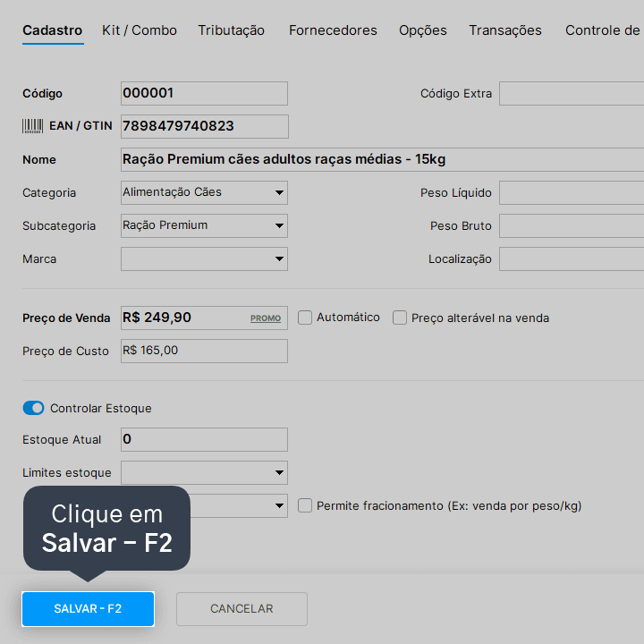
Task: Click the Peso Bruto field
Action: coord(572,225)
